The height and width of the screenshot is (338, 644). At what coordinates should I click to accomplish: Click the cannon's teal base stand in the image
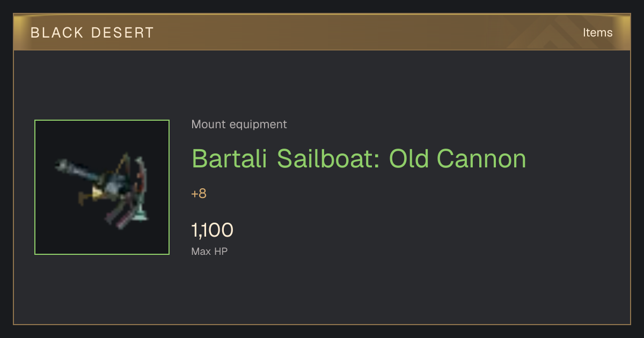coord(142,212)
